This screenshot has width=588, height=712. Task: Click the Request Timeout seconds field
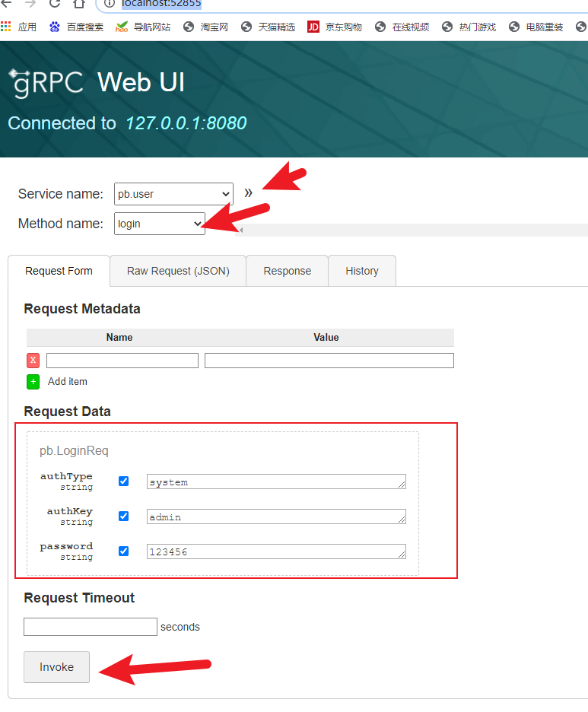tap(90, 627)
